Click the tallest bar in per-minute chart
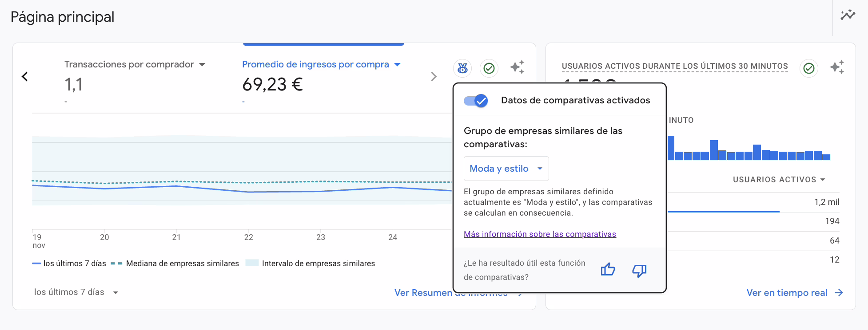Screen dimensions: 868x330 671,148
